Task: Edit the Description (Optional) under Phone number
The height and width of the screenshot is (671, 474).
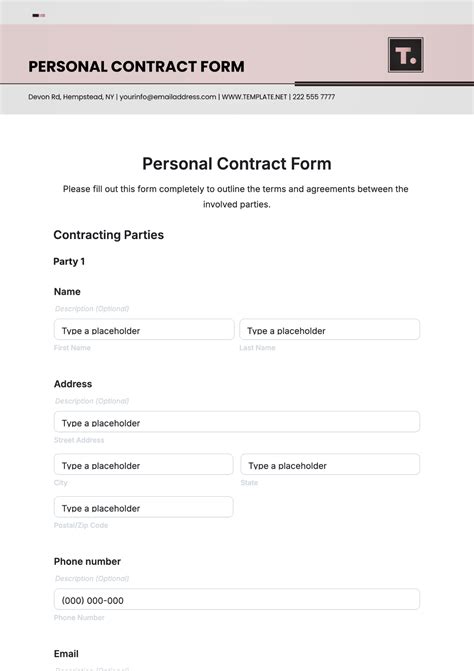Action: pos(92,579)
